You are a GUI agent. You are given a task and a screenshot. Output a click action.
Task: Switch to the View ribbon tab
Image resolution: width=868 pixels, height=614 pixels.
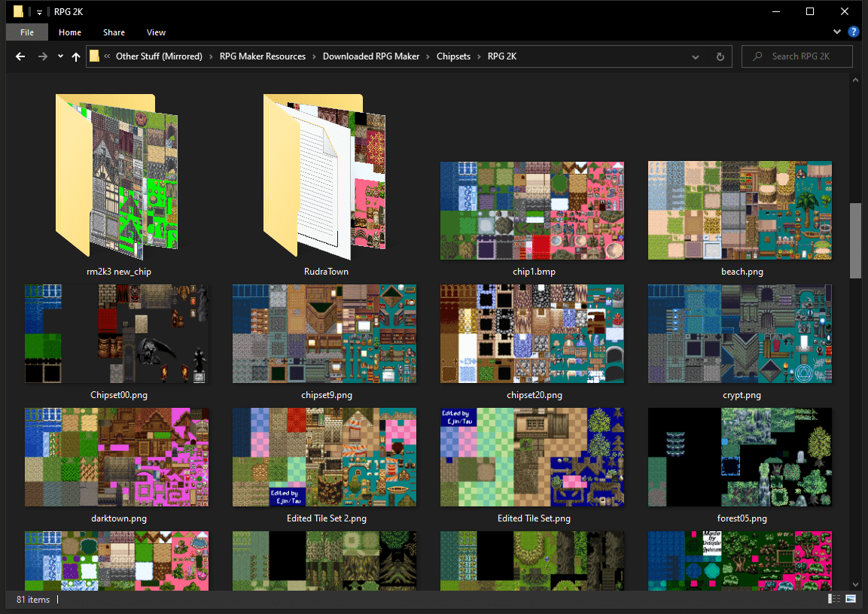pos(156,32)
